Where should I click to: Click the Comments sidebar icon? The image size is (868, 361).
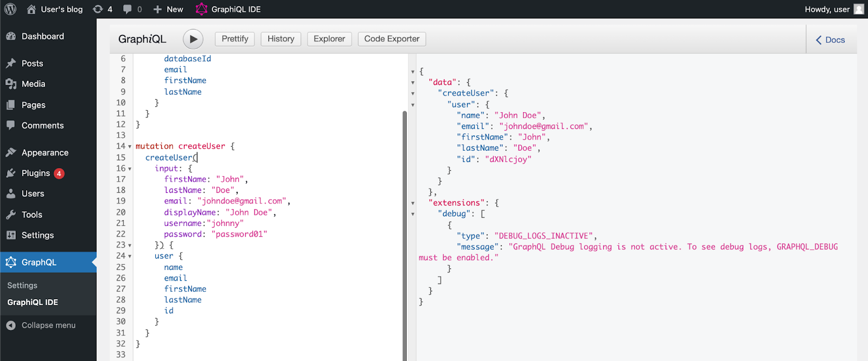pyautogui.click(x=11, y=125)
